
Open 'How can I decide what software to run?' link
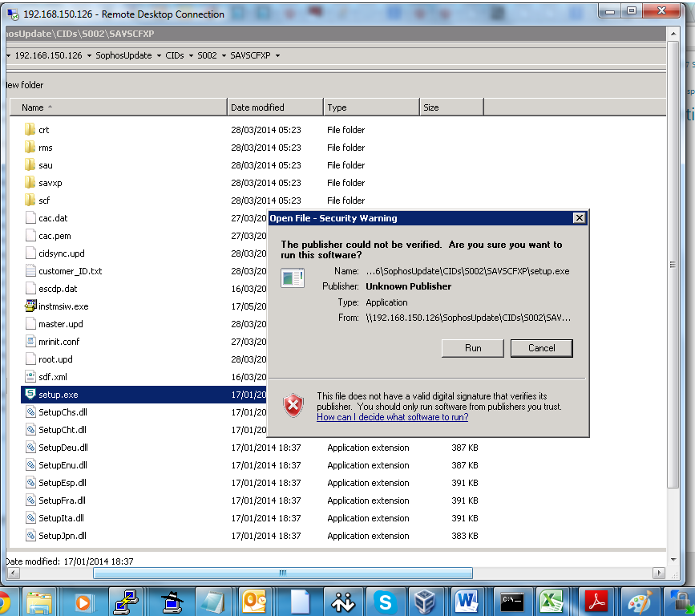click(x=392, y=417)
